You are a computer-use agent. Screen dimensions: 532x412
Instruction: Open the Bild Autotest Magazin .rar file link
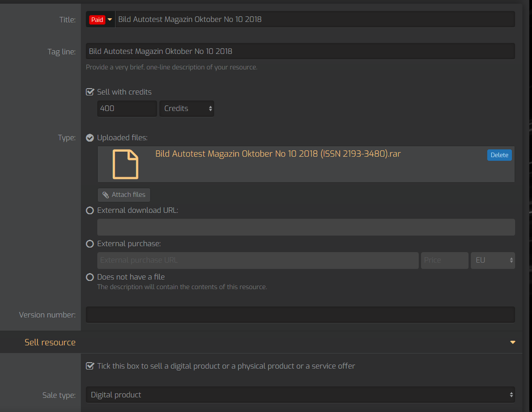(278, 154)
